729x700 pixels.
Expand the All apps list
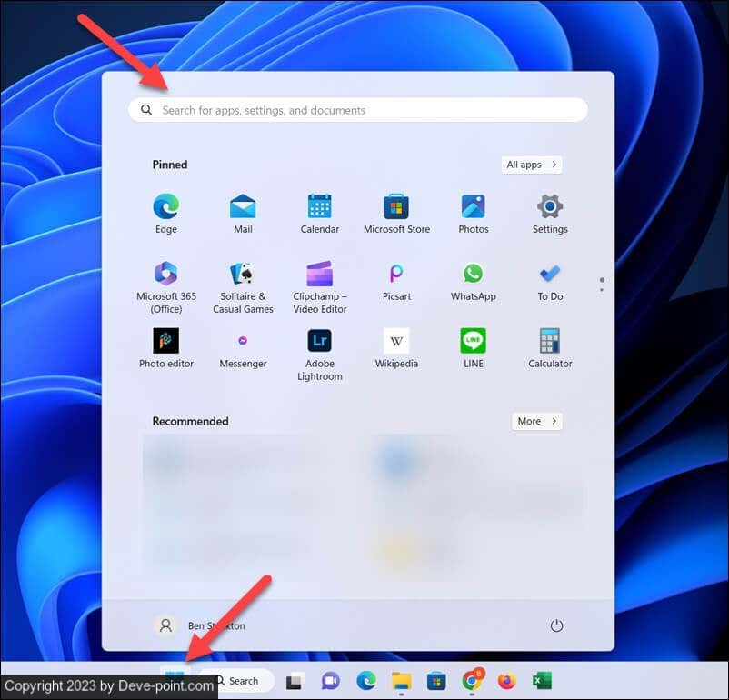(x=532, y=165)
